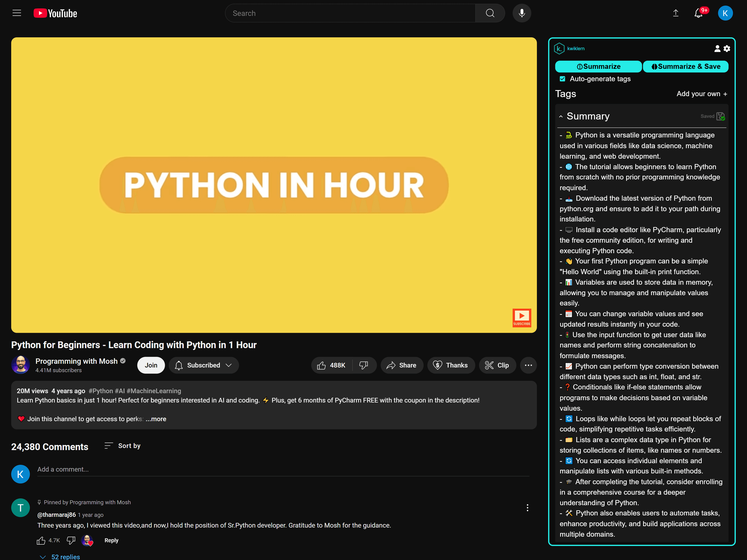Click the Add a comment field
This screenshot has height=560, width=747.
tap(283, 469)
